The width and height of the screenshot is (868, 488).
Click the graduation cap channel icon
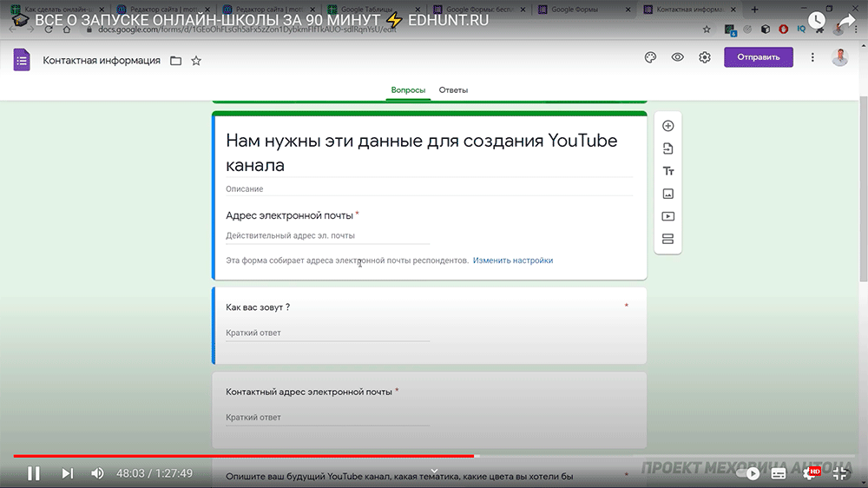[20, 20]
